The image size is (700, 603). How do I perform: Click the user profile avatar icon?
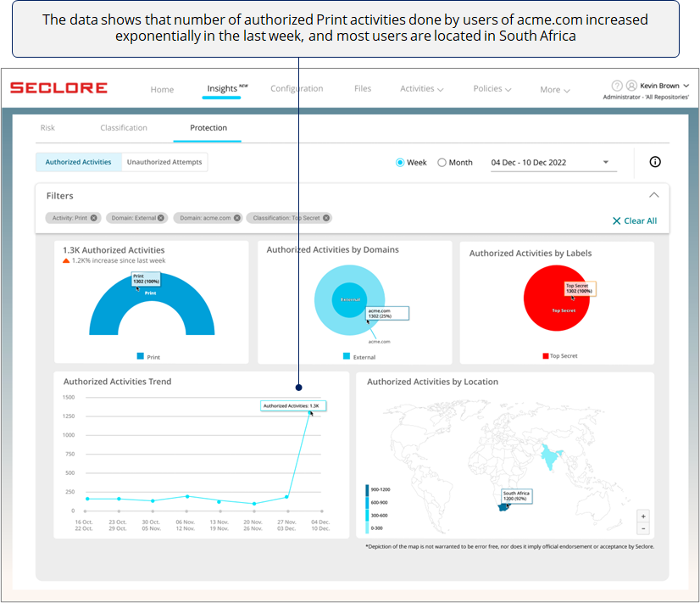pos(631,86)
